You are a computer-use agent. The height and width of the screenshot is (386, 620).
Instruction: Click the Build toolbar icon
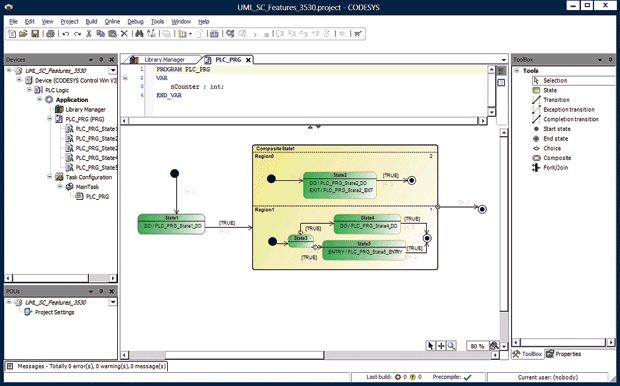214,34
